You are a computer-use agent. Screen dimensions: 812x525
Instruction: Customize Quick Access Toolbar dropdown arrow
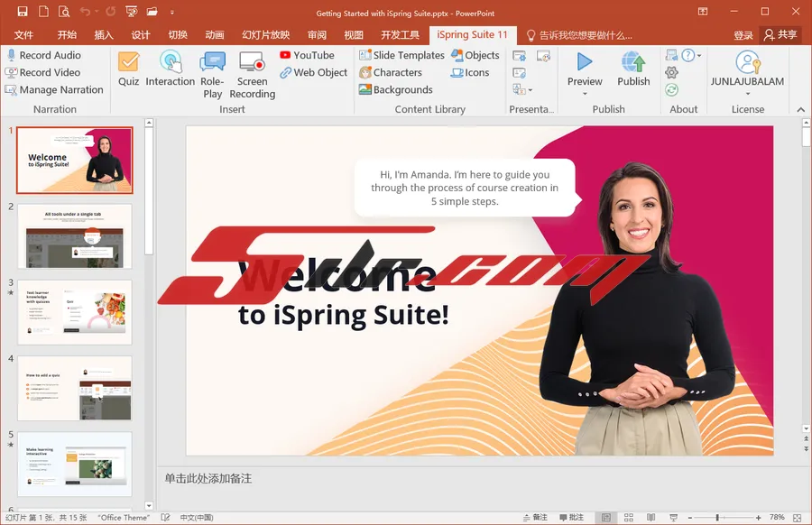click(x=172, y=12)
